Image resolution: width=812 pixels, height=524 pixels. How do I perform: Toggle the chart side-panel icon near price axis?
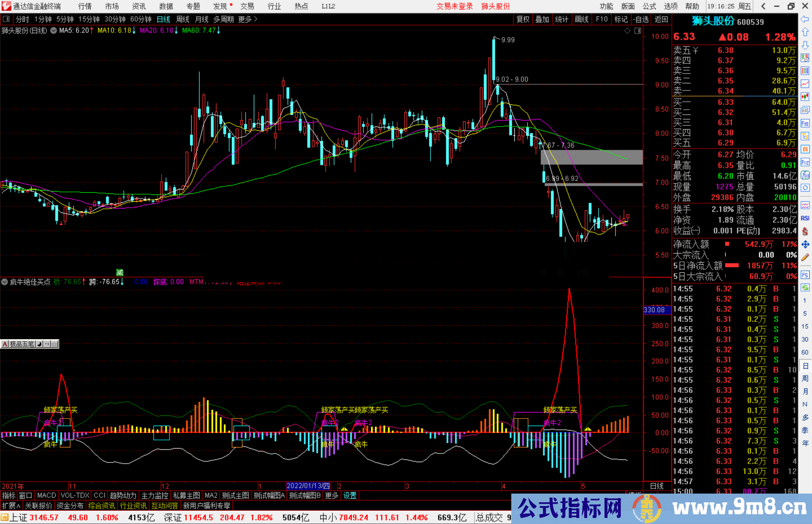(638, 31)
